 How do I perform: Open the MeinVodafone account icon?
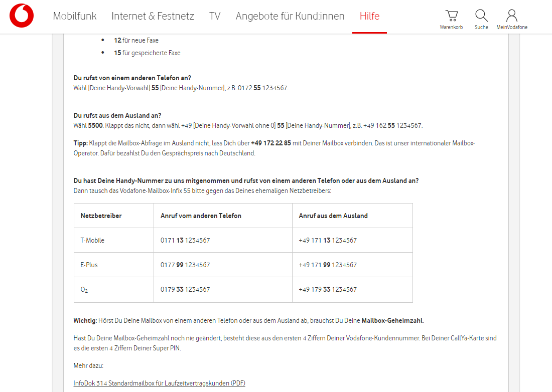512,20
